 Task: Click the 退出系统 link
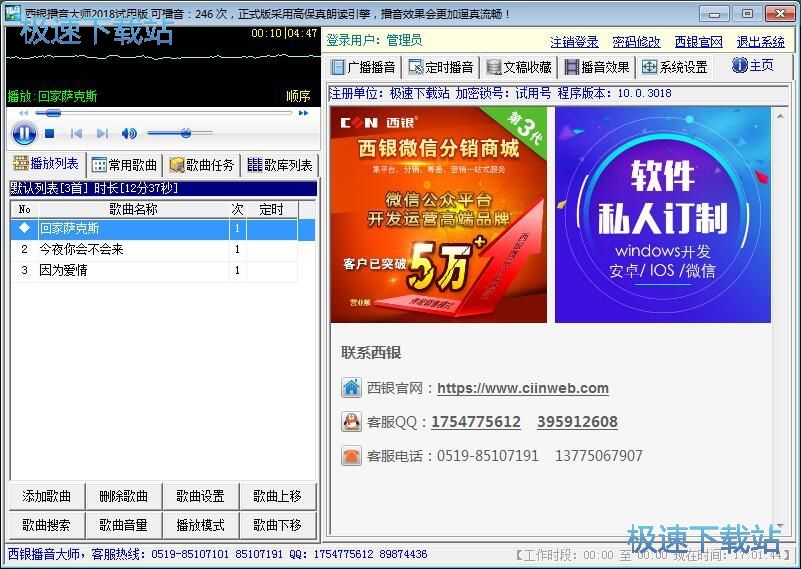click(761, 41)
